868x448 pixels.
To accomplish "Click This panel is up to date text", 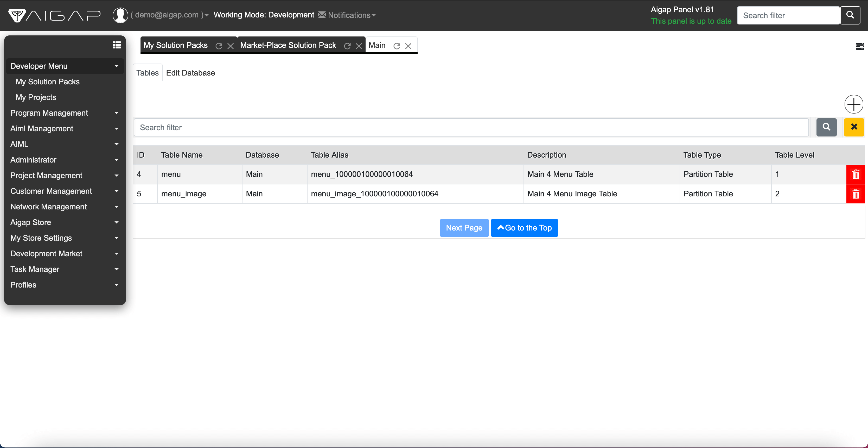I will coord(691,21).
